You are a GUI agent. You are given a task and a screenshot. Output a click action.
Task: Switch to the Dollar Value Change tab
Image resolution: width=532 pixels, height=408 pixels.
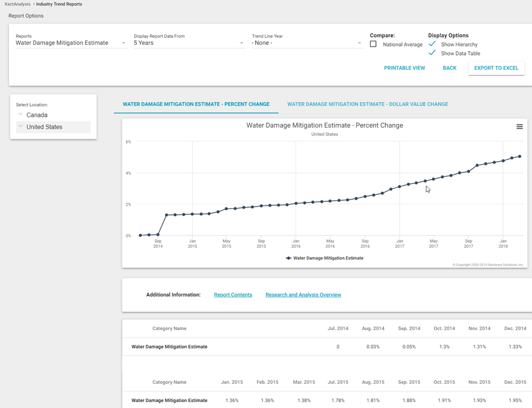(x=367, y=105)
